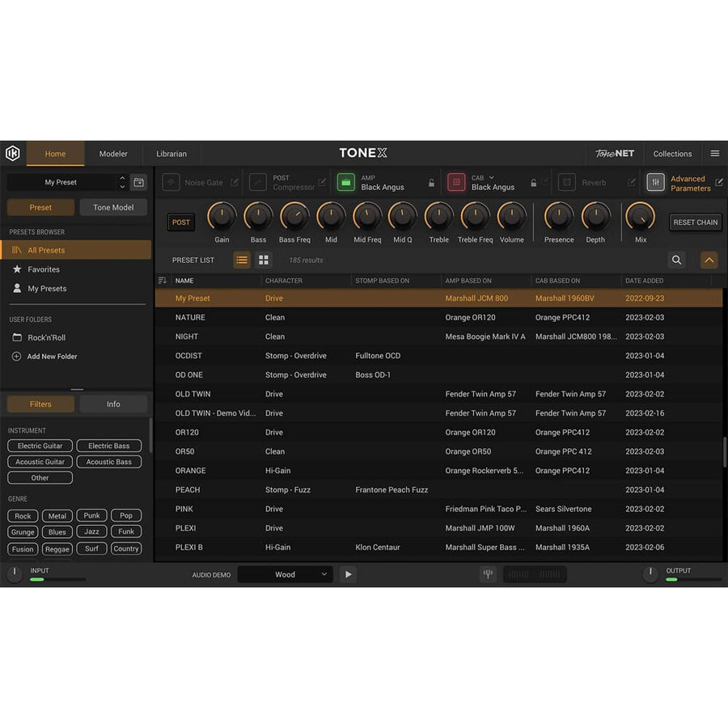Image resolution: width=728 pixels, height=728 pixels.
Task: Toggle the Acoustic Guitar filter
Action: click(40, 462)
